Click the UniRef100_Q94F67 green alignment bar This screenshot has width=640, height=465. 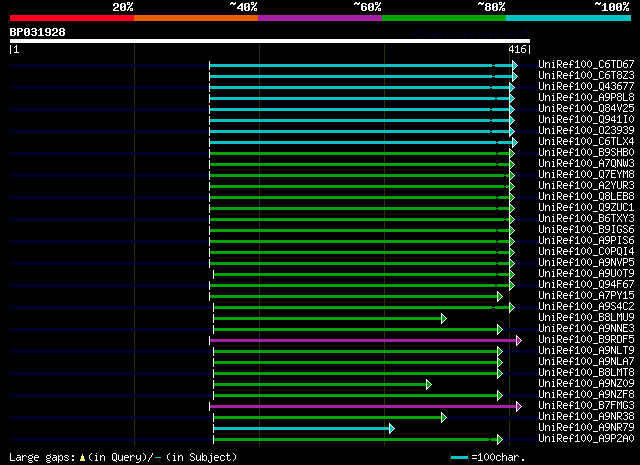point(360,285)
